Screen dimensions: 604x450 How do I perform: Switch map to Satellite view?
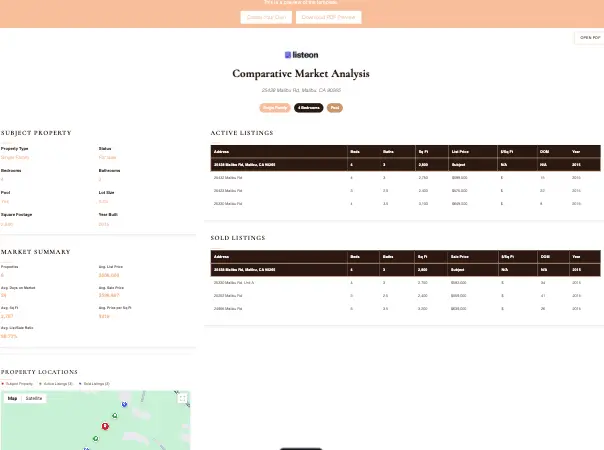click(x=34, y=398)
